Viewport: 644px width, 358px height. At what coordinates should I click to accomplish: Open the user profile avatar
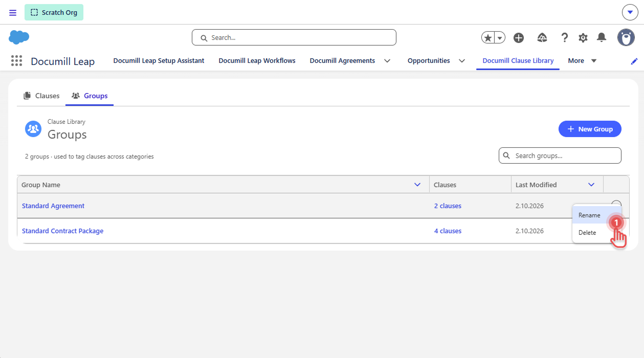pyautogui.click(x=626, y=37)
